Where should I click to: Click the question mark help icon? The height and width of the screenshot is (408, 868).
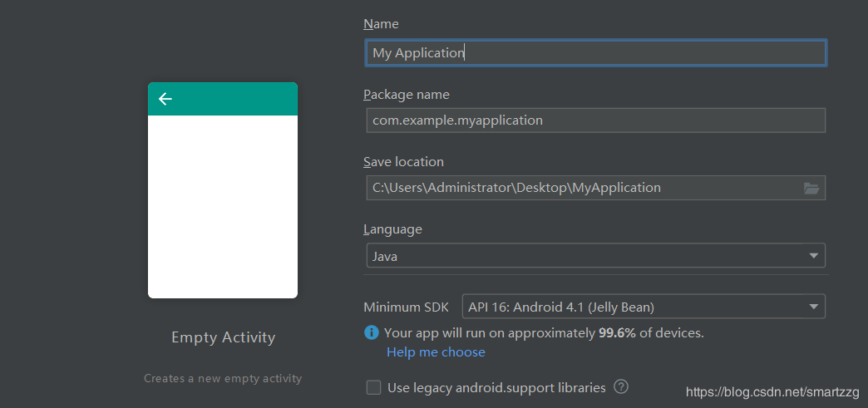click(621, 386)
